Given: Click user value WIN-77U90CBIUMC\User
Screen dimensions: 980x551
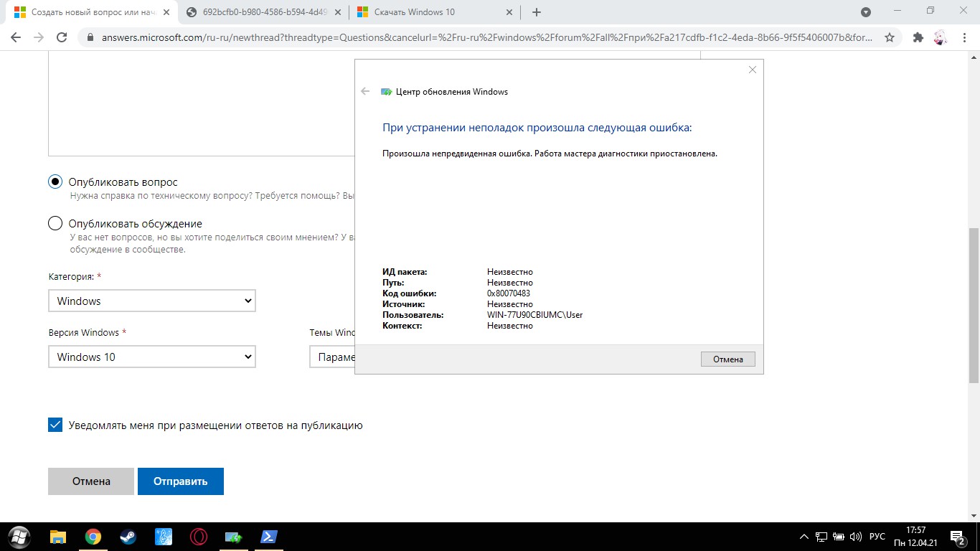Looking at the screenshot, I should (534, 315).
